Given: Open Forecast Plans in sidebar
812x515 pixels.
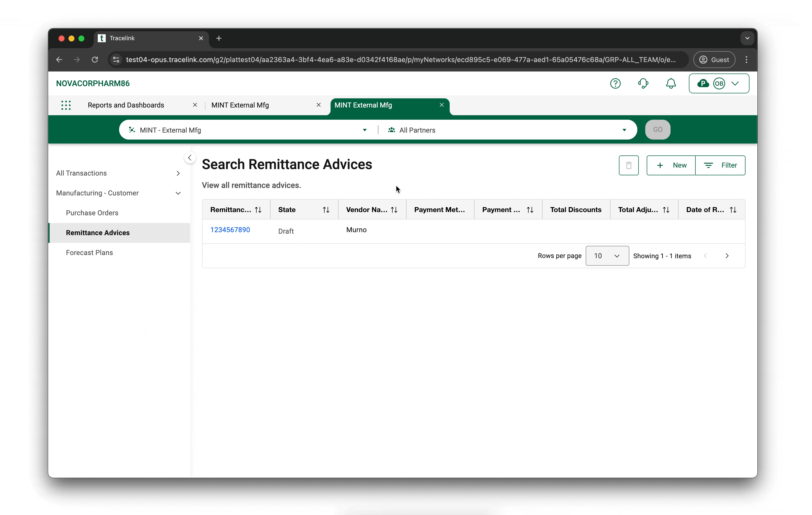Looking at the screenshot, I should click(89, 253).
